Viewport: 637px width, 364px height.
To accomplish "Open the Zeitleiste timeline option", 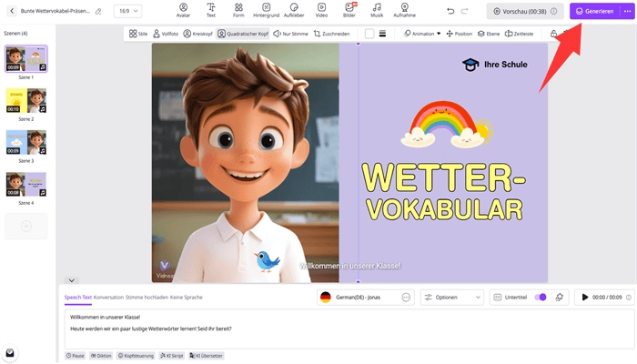I will coord(519,34).
